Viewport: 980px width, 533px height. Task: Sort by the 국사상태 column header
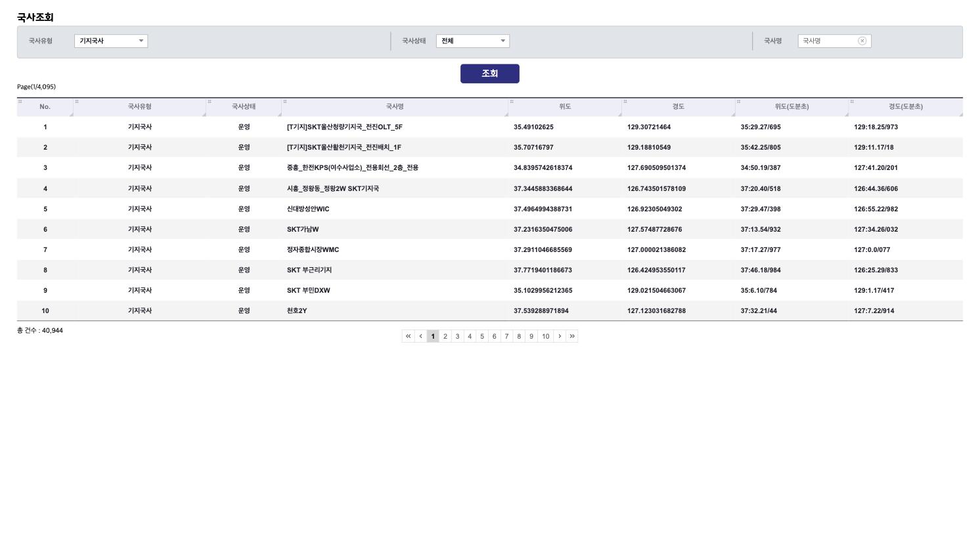tap(244, 107)
